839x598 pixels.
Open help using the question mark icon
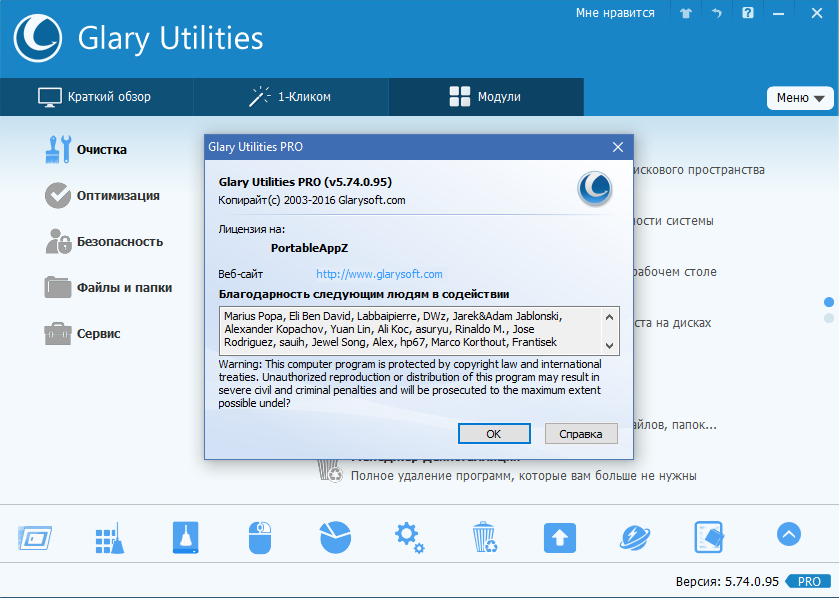tap(748, 13)
